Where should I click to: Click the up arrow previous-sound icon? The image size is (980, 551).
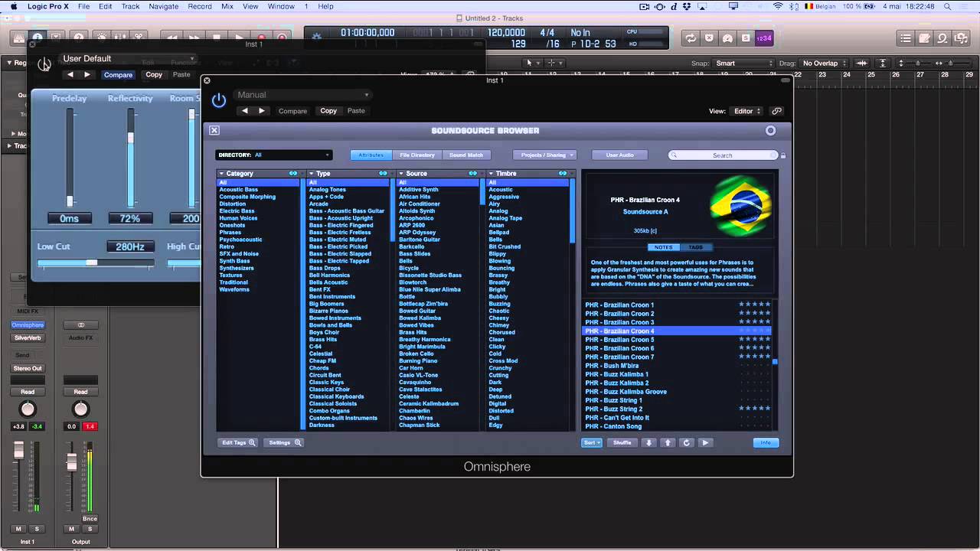tap(668, 442)
